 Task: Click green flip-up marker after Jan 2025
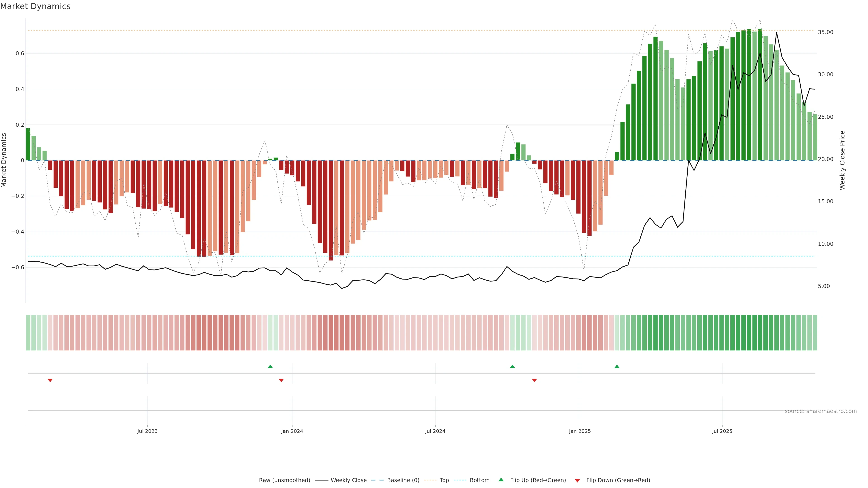point(617,366)
